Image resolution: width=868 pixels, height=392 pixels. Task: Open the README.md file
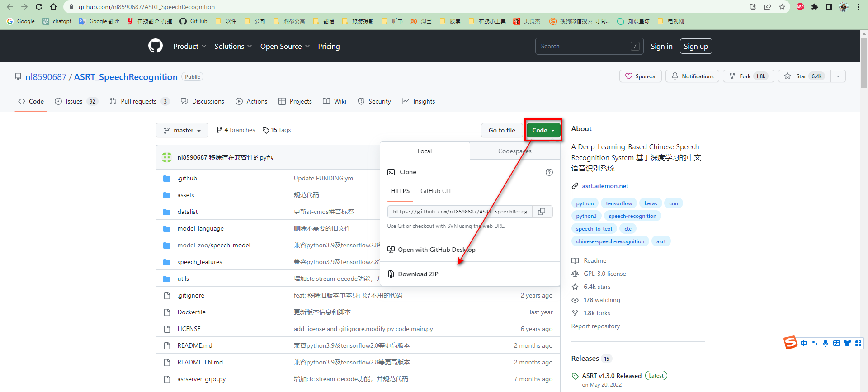click(195, 345)
